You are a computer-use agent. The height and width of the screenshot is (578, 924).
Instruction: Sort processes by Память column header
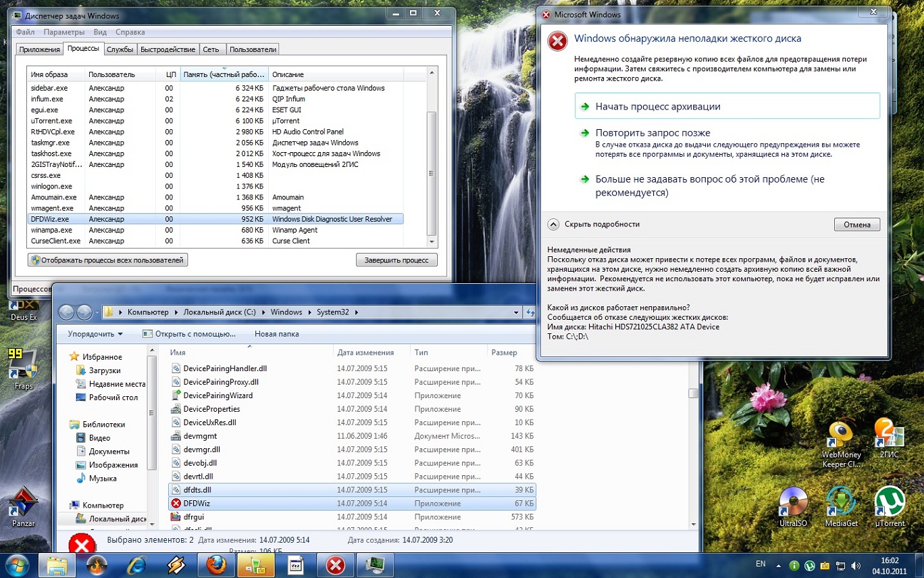point(224,74)
